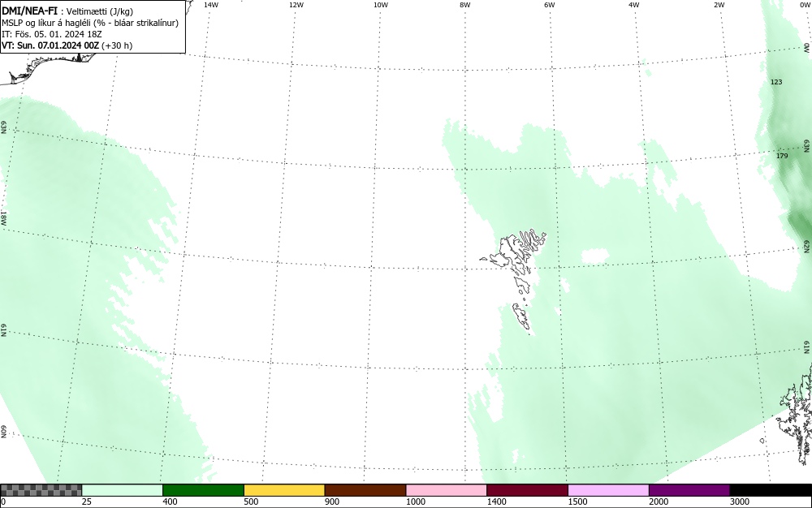Click the '10W' longitude label
This screenshot has height=508, width=812.
(381, 5)
